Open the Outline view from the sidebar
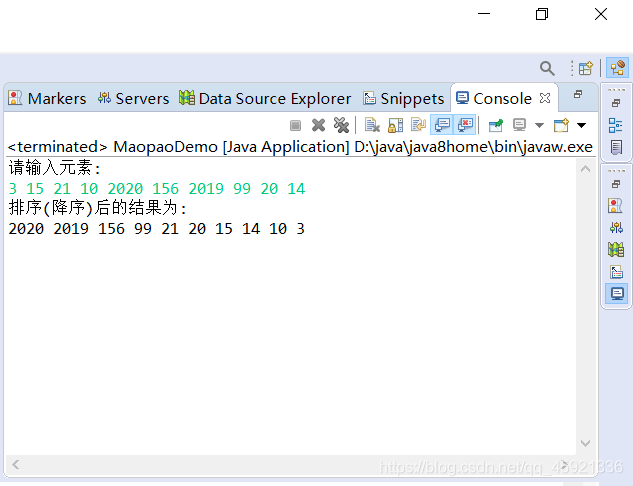This screenshot has width=633, height=486. (x=616, y=126)
